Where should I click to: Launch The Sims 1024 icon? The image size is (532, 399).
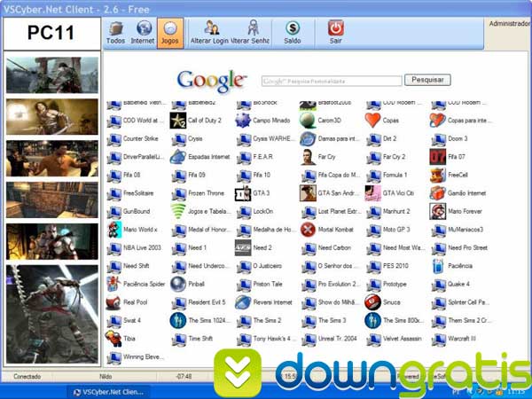[178, 321]
